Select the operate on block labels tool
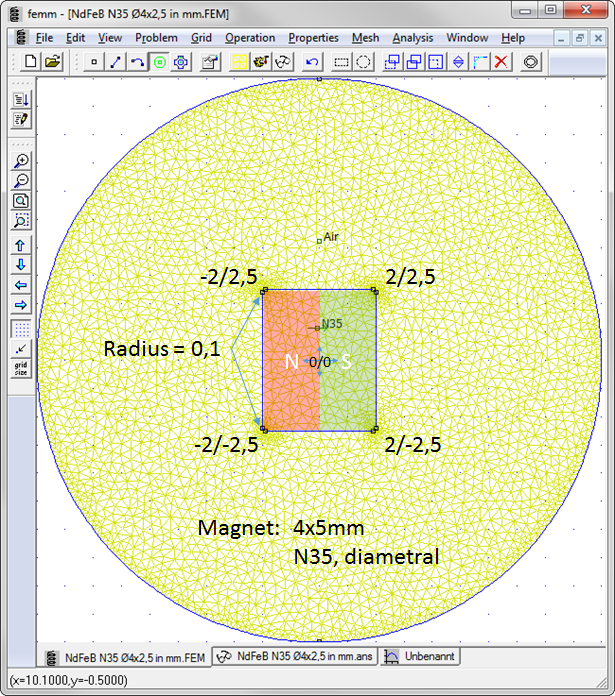Viewport: 615px width, 696px height. coord(159,62)
